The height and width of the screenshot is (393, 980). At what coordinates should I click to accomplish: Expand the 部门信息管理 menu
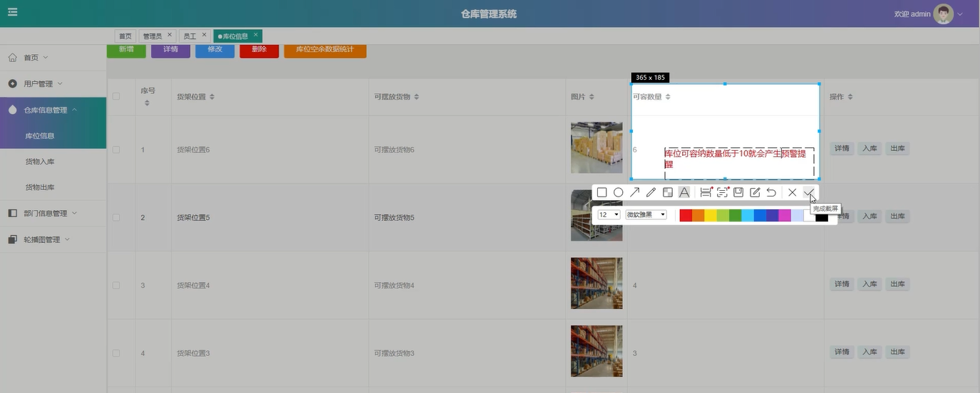74,213
